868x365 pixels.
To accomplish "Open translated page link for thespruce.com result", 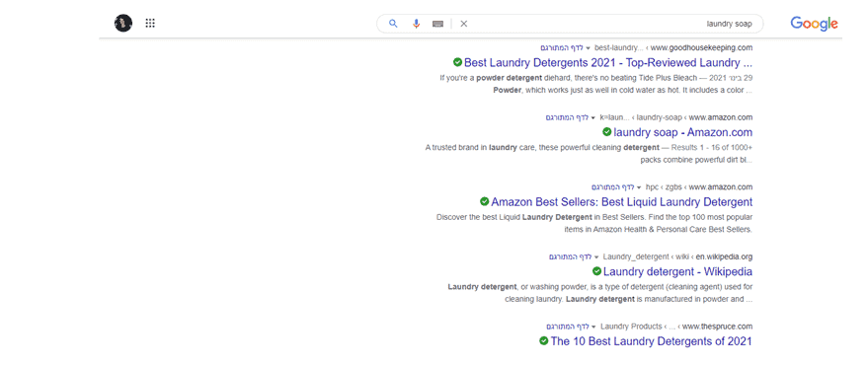I will (x=568, y=327).
